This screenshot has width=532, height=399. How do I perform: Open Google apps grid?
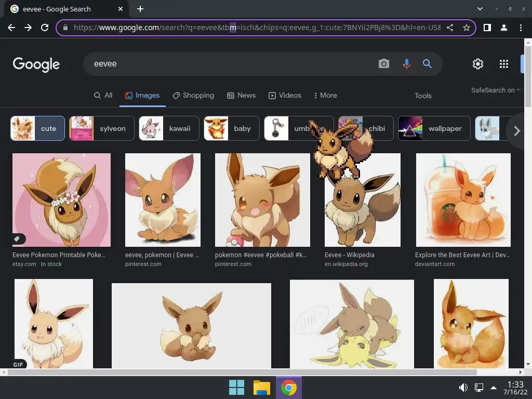tap(504, 64)
